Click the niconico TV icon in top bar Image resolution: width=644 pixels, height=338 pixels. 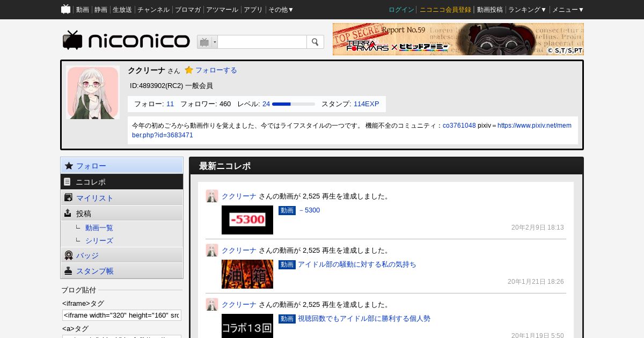66,9
